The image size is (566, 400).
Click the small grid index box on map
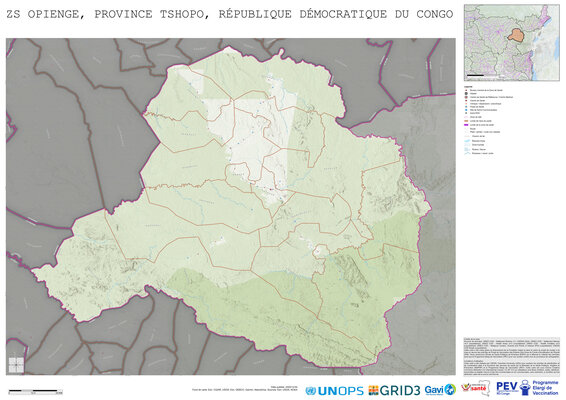[16, 365]
